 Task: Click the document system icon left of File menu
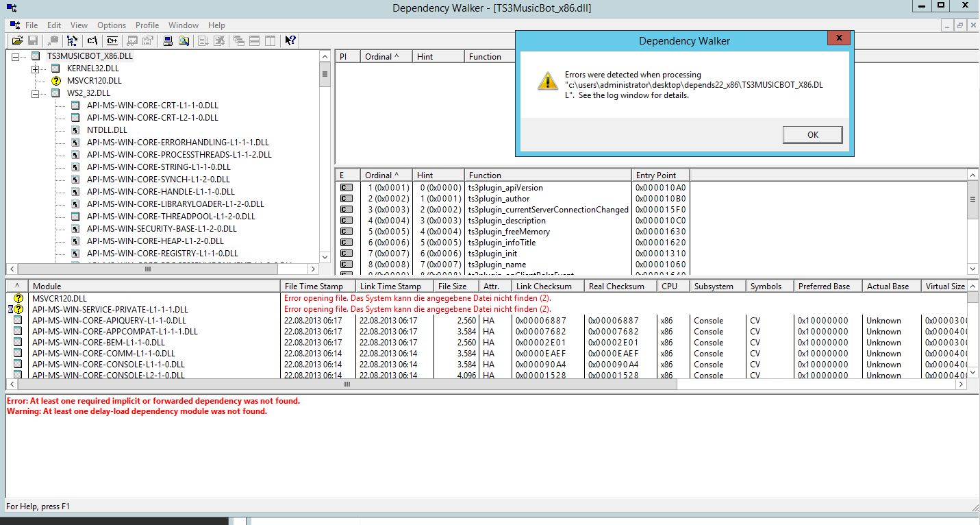(x=14, y=25)
